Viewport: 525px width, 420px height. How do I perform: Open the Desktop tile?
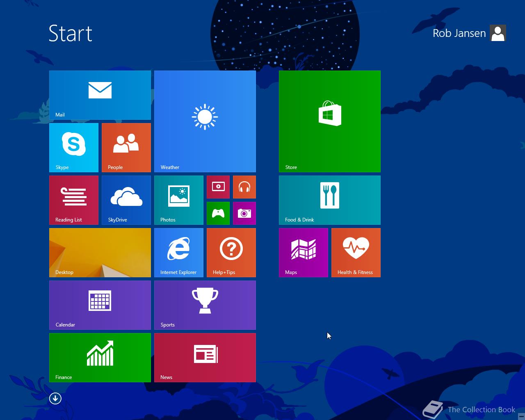tap(100, 253)
